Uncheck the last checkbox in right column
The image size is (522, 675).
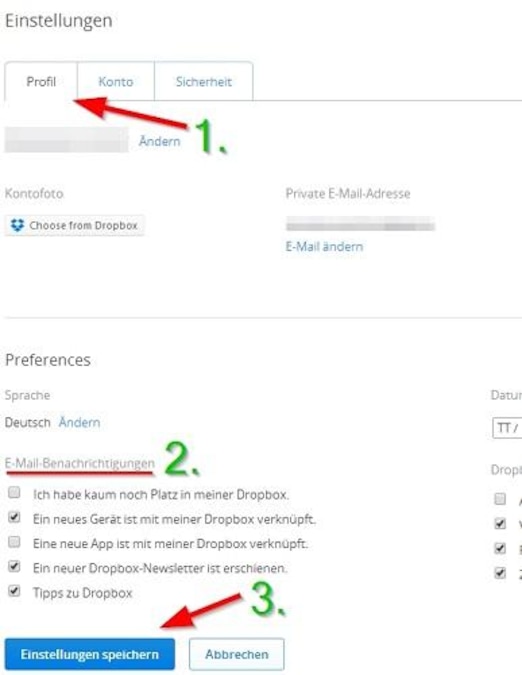[500, 573]
